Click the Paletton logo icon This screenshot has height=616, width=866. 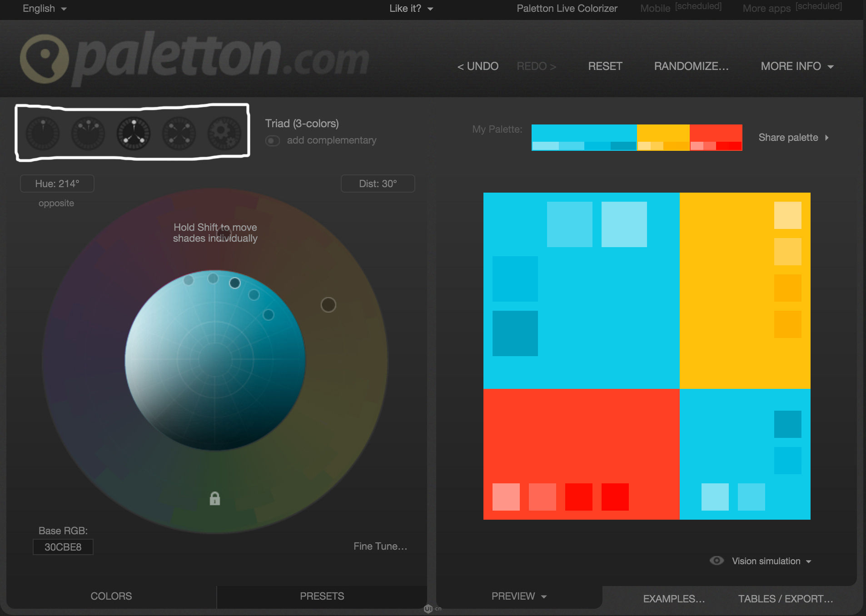(45, 59)
